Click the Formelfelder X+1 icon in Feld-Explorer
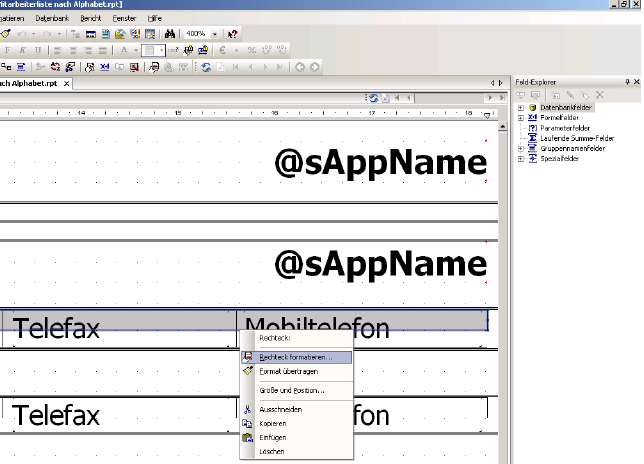644x464 pixels. 533,118
